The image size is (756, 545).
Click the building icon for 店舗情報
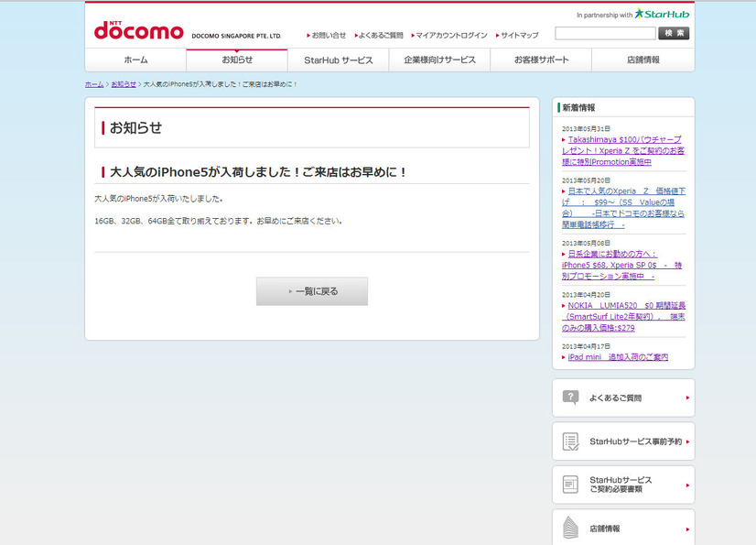[570, 529]
